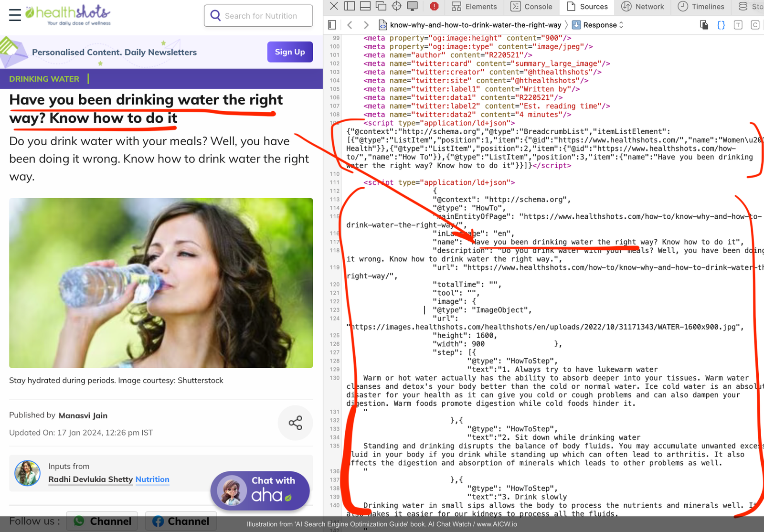Click the inspect element crosshair icon
The height and width of the screenshot is (532, 764).
[x=396, y=6]
